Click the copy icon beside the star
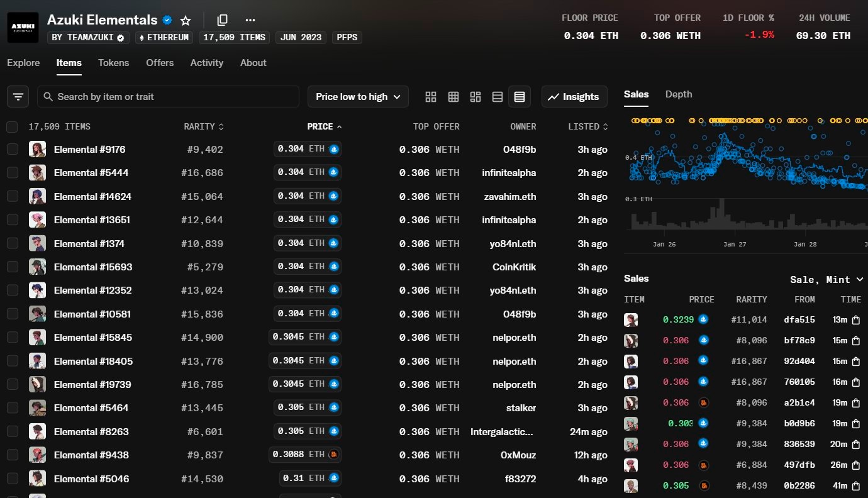The height and width of the screenshot is (498, 868). (223, 20)
